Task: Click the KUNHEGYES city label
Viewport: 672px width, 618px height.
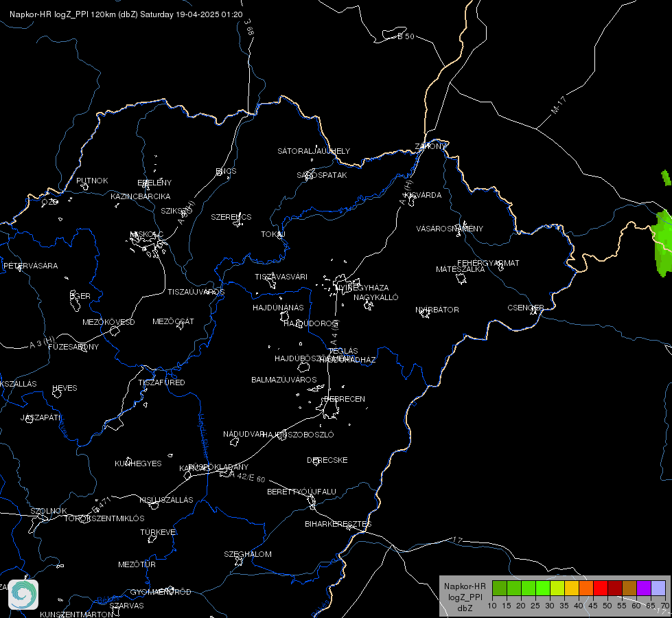Action: tap(138, 463)
